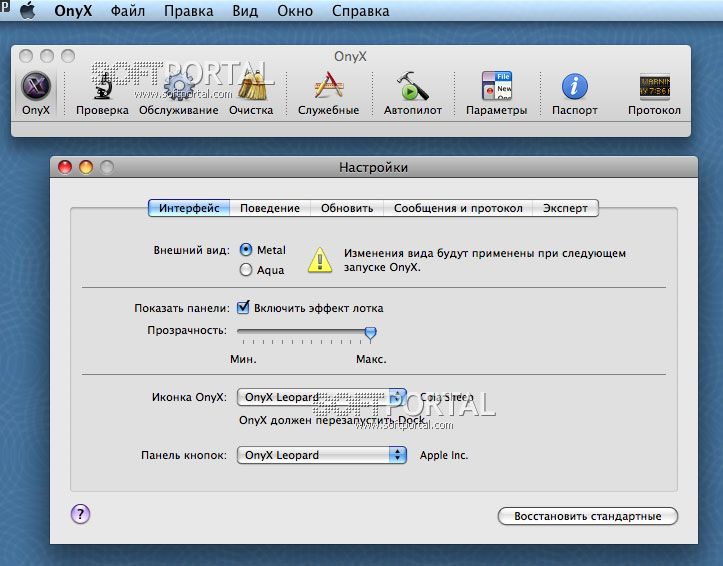Close the Настройки window with red button

point(65,167)
